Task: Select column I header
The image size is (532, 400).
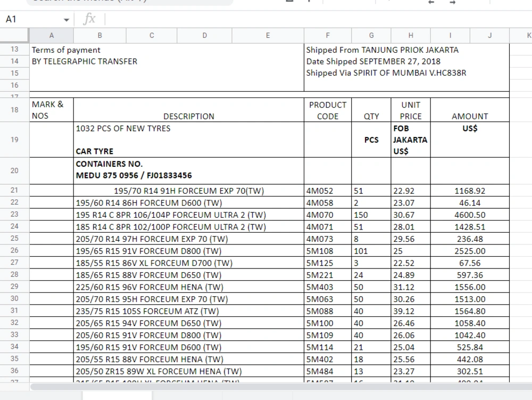Action: click(x=450, y=35)
